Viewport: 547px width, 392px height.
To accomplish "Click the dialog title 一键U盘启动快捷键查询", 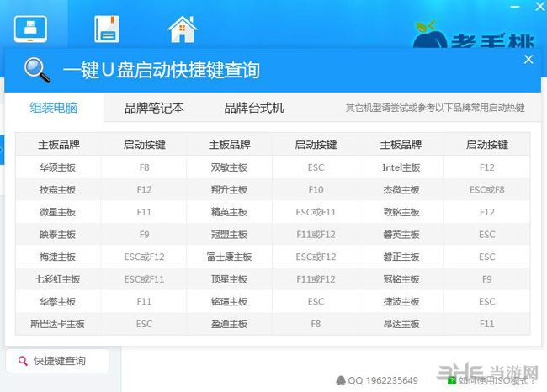I will point(162,70).
